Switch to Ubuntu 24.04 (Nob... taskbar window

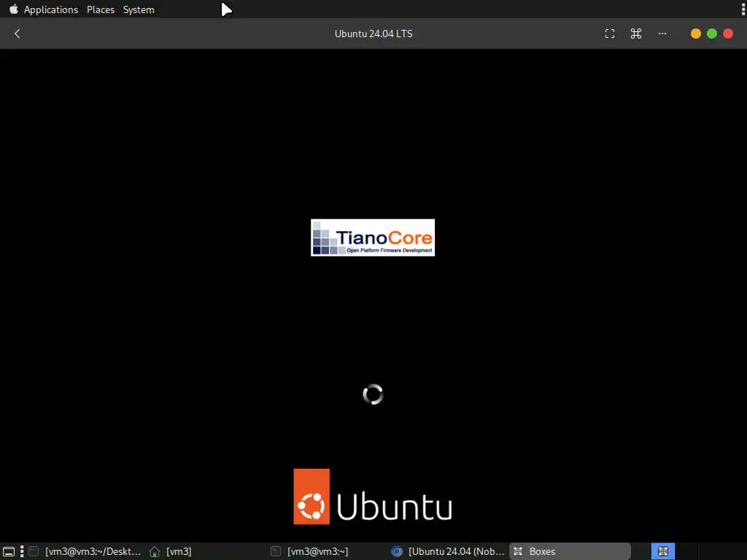click(448, 551)
